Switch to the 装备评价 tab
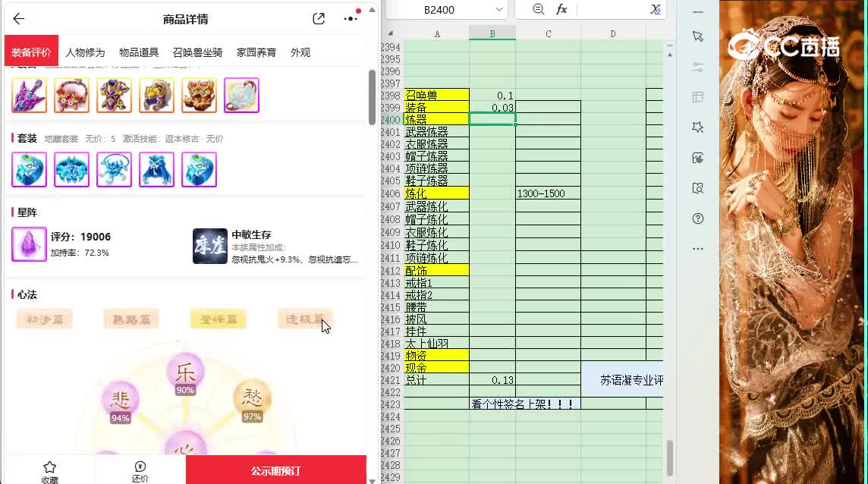The width and height of the screenshot is (868, 484). [32, 52]
